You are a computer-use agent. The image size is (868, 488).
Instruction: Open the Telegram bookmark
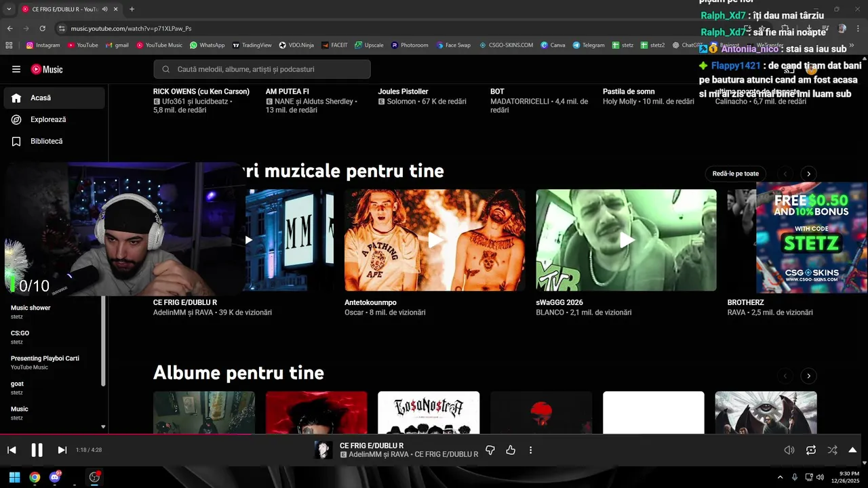click(x=589, y=45)
